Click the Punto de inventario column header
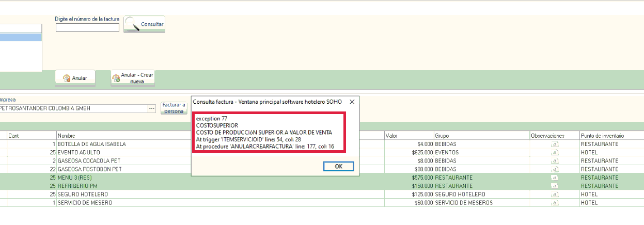 point(609,136)
